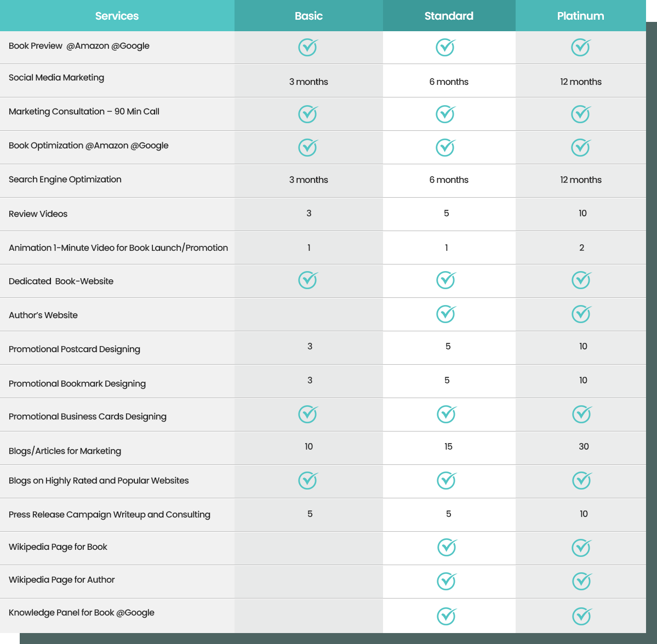Click Basic value 10 for Blogs/Articles row

(x=308, y=447)
